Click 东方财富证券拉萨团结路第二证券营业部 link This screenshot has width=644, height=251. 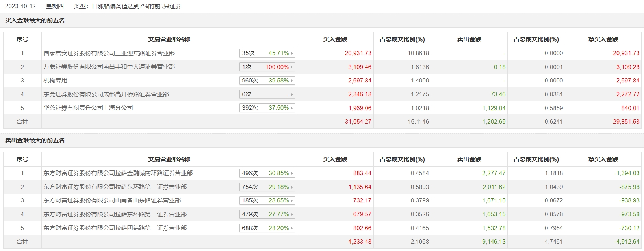pyautogui.click(x=115, y=228)
